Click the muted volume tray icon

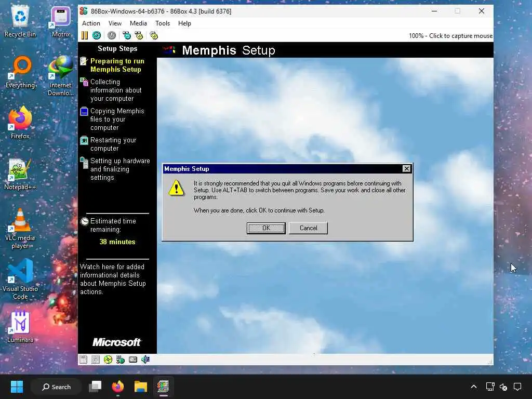point(503,387)
